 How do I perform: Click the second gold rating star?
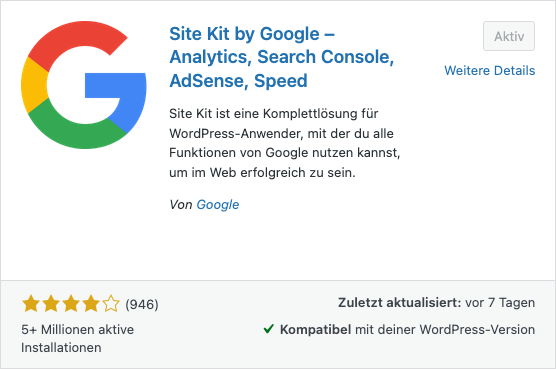point(51,304)
